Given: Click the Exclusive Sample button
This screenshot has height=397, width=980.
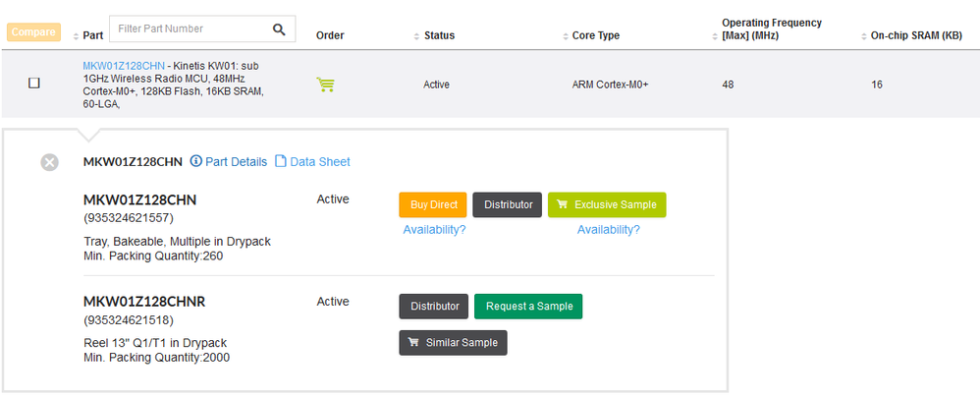Looking at the screenshot, I should pos(607,204).
